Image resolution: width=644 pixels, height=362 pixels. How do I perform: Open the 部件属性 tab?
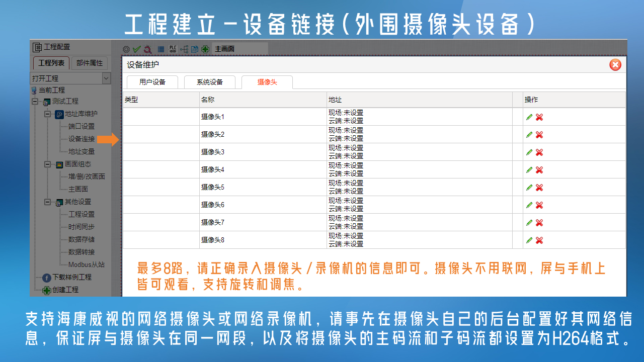pos(89,63)
